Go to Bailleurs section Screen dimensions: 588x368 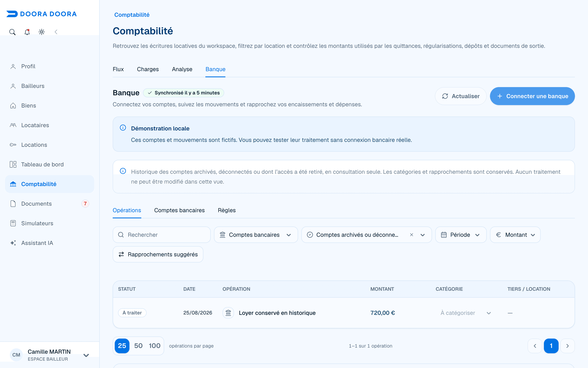(50, 86)
